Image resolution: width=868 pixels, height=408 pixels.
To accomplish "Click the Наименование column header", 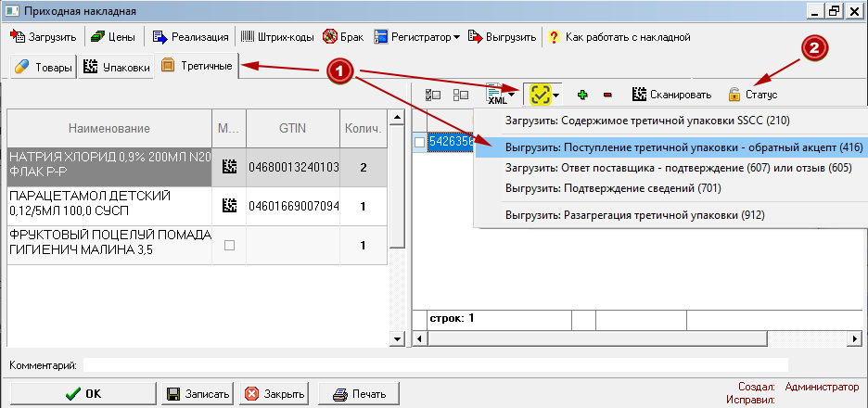I will tap(109, 129).
